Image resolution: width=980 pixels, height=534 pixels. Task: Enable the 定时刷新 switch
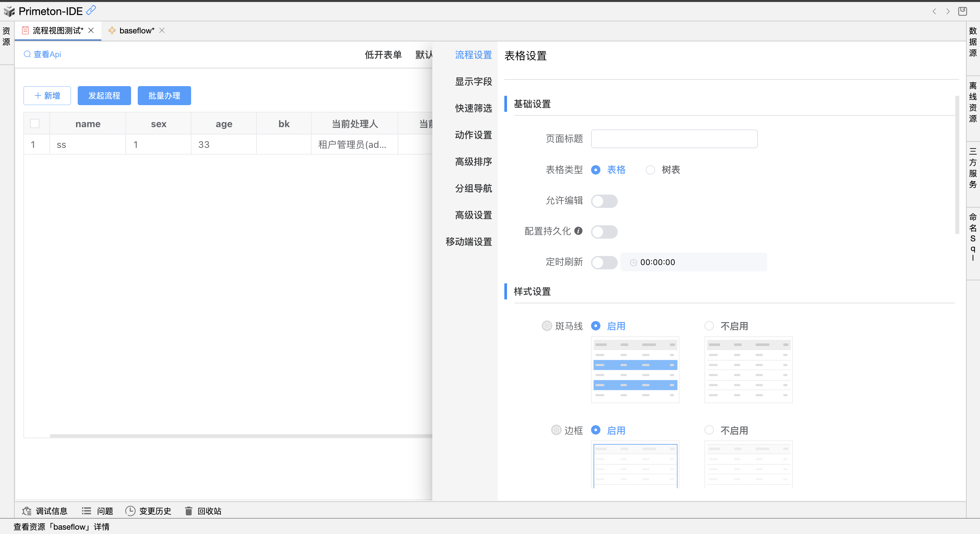[x=604, y=262]
